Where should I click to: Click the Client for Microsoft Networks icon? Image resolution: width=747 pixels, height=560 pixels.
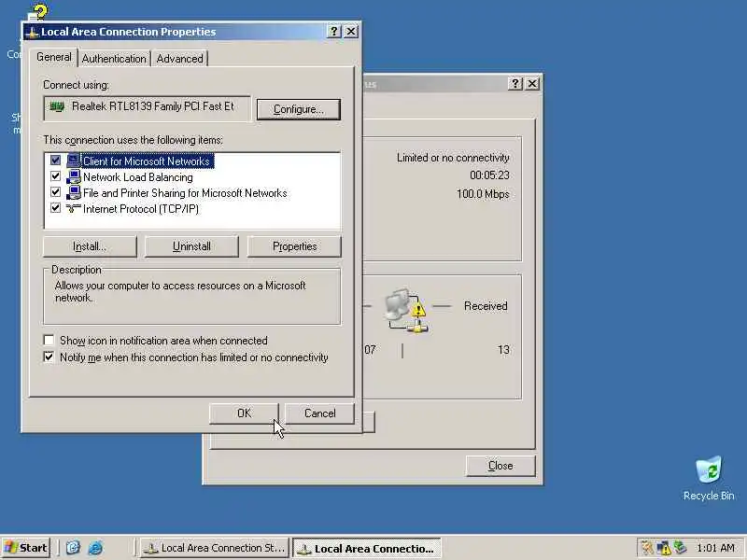point(73,161)
